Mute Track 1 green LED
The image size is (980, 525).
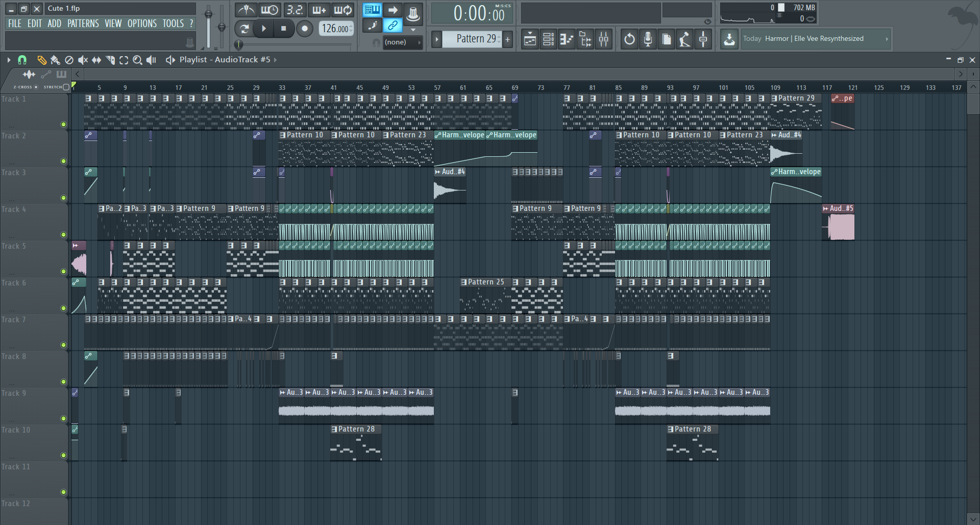[x=64, y=124]
